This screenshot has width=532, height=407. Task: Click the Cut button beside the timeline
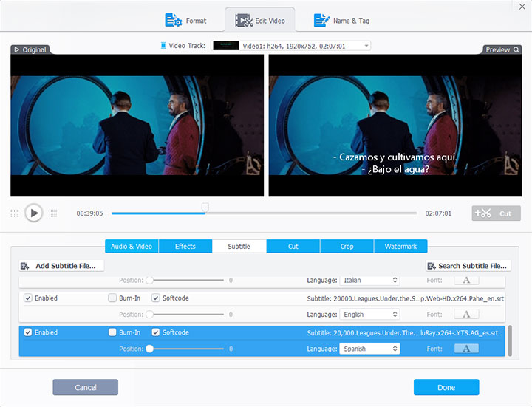click(x=496, y=213)
